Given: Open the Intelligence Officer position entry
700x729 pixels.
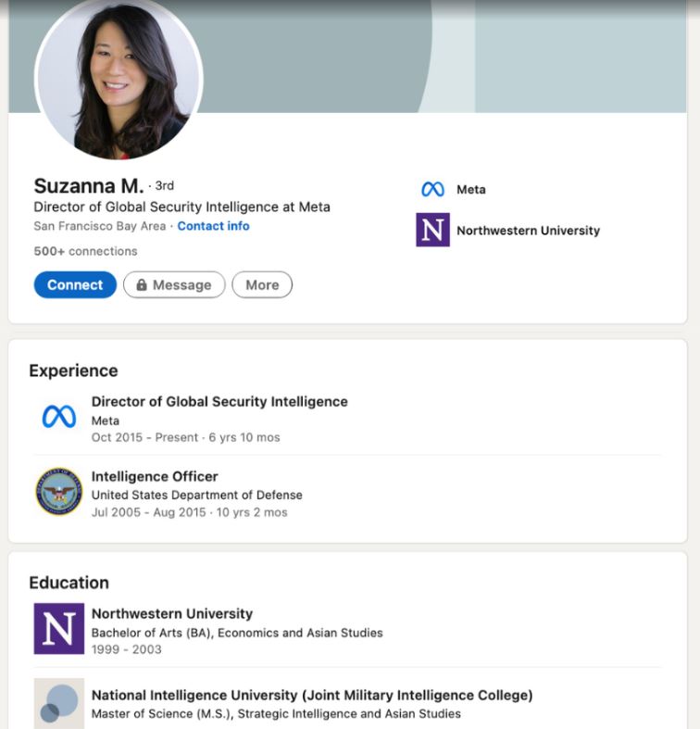Looking at the screenshot, I should click(155, 476).
